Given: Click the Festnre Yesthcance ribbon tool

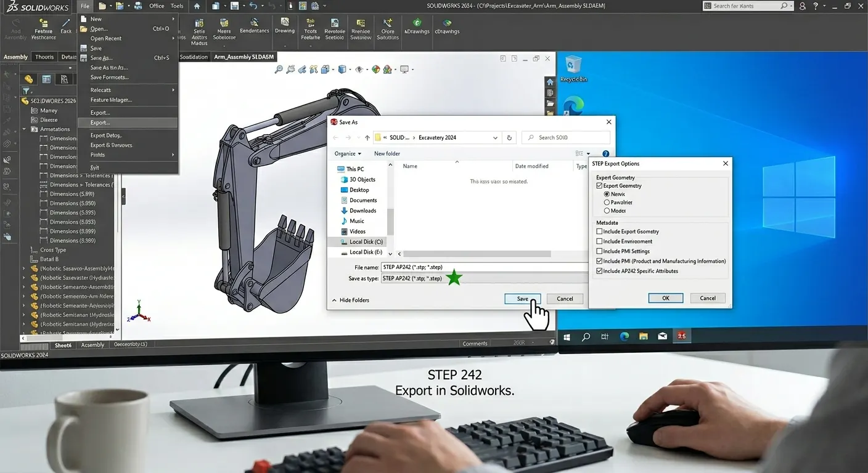Looking at the screenshot, I should tap(44, 30).
